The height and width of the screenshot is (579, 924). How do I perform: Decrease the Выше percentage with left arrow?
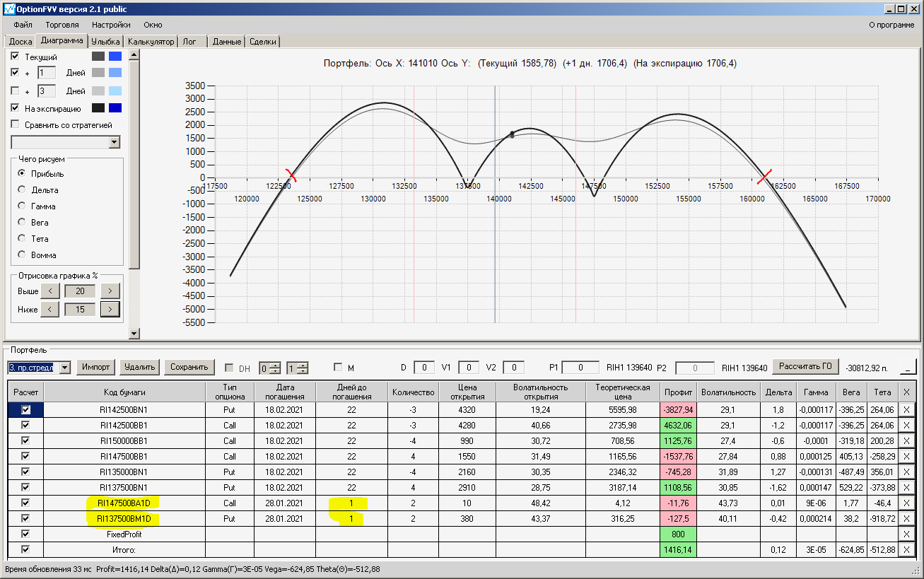49,291
